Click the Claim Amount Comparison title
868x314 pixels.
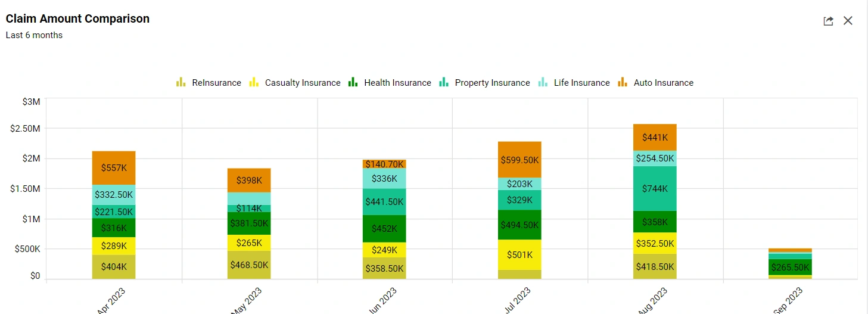pyautogui.click(x=77, y=19)
